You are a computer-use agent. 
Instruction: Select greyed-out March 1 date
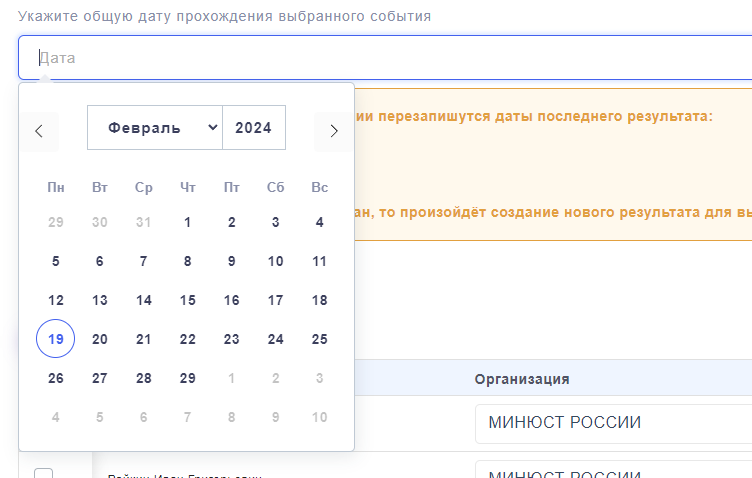click(232, 378)
